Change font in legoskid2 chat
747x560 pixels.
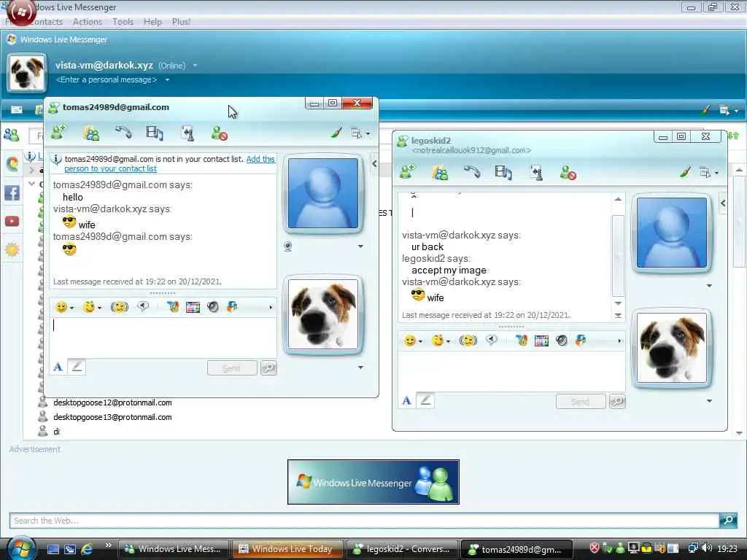pos(407,400)
